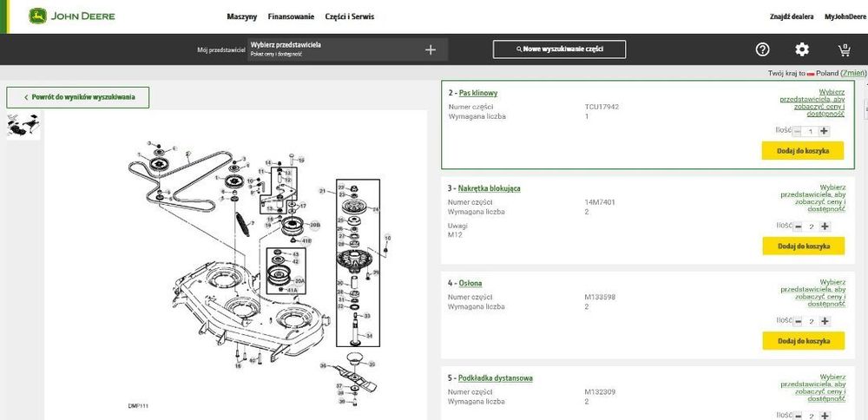Decrease quantity for Podkładka dystansowa
Viewport: 868px width, 420px height.
pos(798,417)
